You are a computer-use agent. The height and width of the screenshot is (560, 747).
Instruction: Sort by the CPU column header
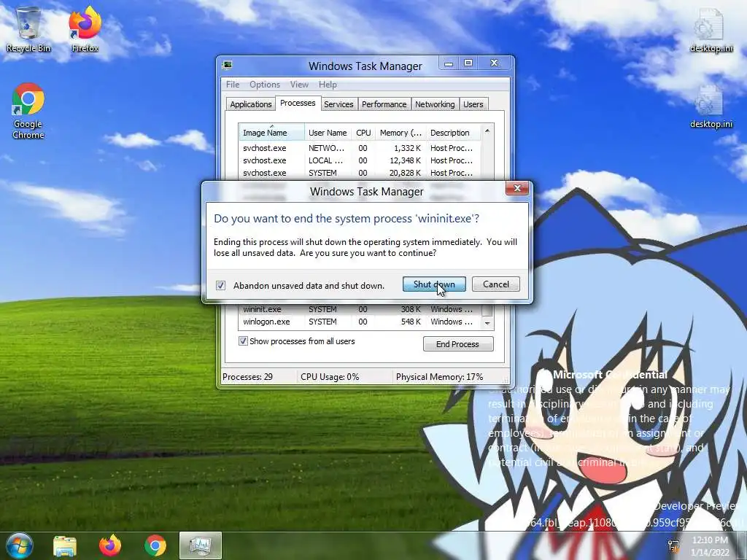tap(363, 133)
